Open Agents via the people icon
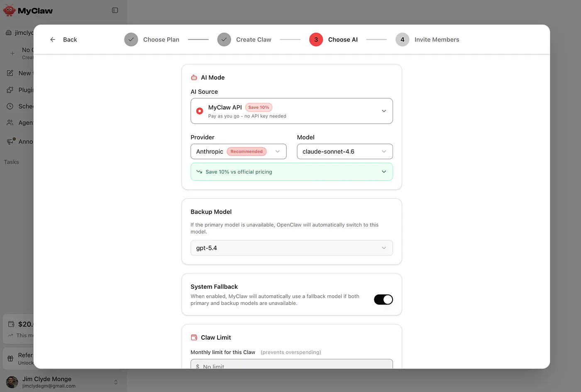The image size is (581, 392). coord(10,123)
